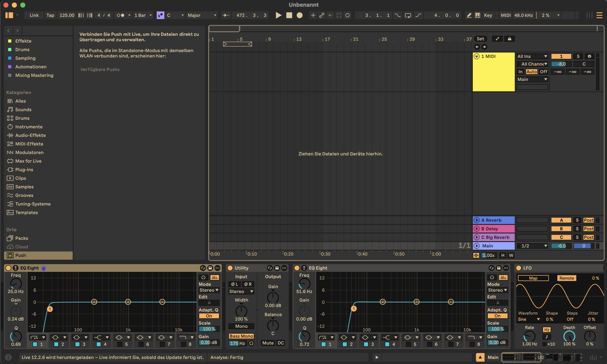Image resolution: width=607 pixels, height=364 pixels.
Task: Enable the computer MIDI keyboard icon
Action: [x=477, y=15]
